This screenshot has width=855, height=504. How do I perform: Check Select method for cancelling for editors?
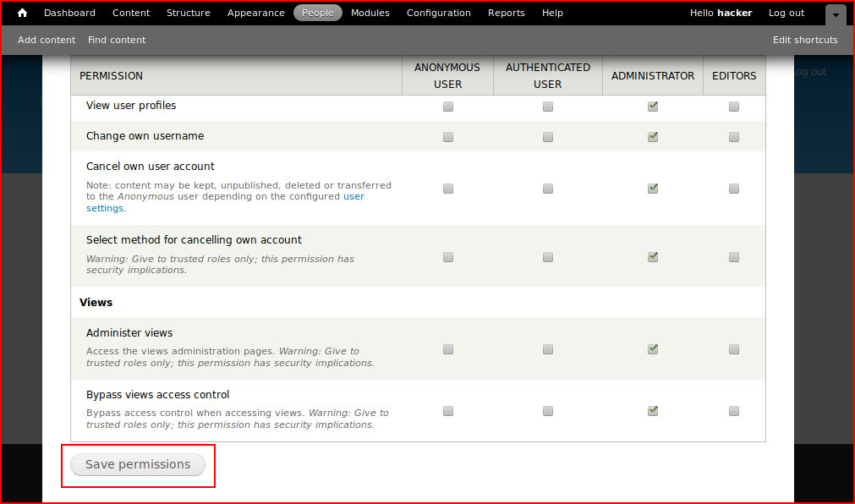pyautogui.click(x=734, y=257)
